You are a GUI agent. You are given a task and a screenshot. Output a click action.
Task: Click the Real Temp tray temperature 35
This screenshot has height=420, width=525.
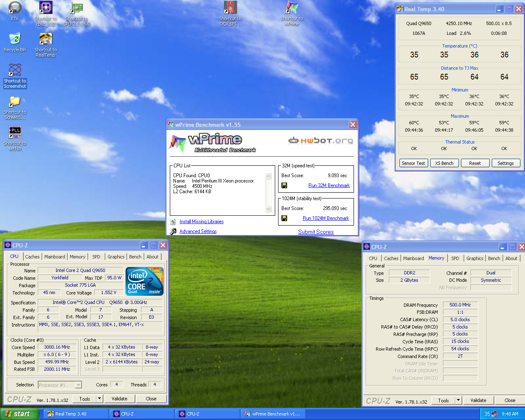click(x=487, y=414)
